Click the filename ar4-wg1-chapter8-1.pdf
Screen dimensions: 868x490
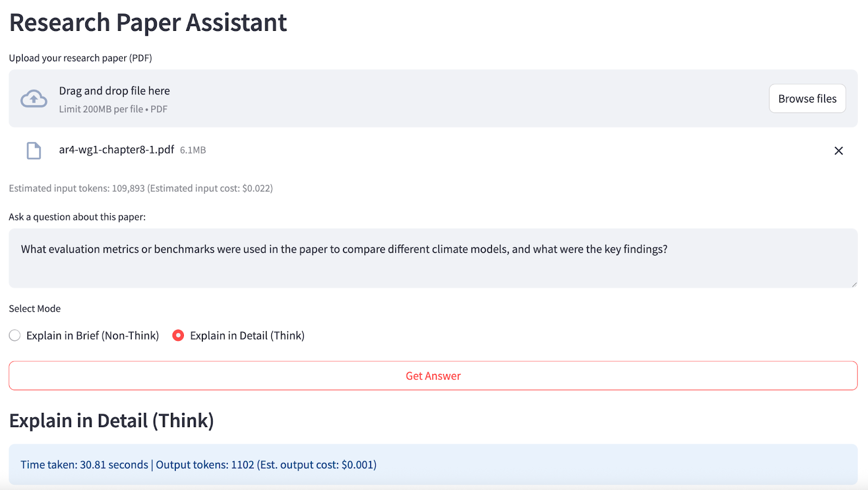coord(116,150)
